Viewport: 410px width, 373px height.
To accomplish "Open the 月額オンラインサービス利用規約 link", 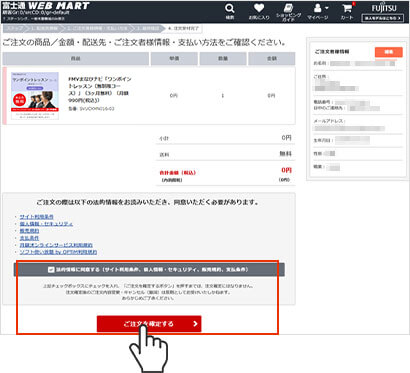I will 56,245.
